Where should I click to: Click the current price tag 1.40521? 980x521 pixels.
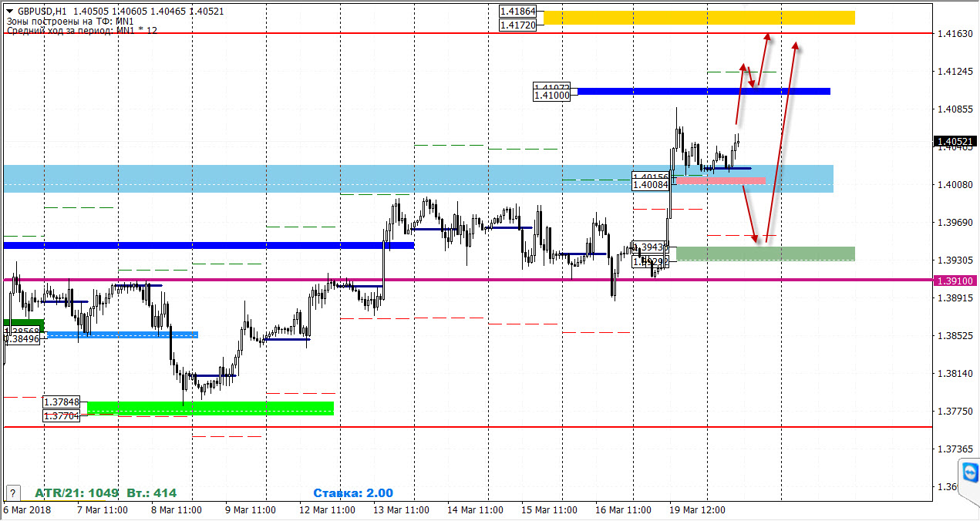pyautogui.click(x=956, y=142)
